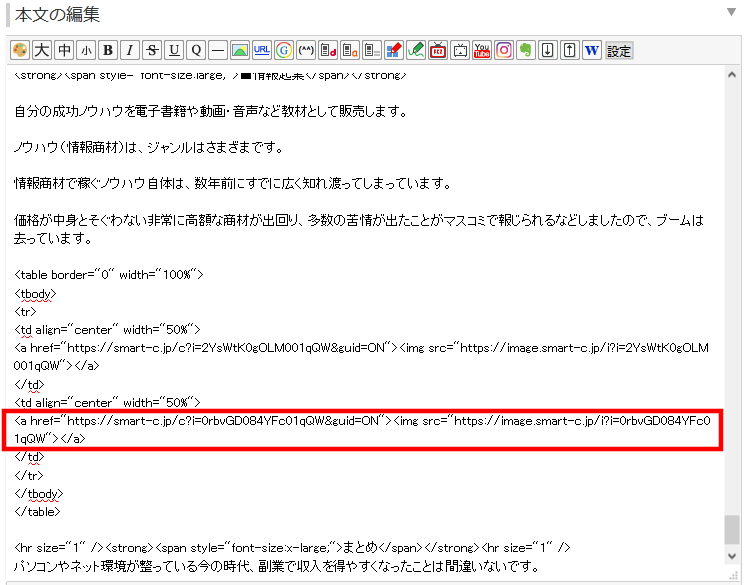Viewport: 746px width, 585px height.
Task: Click the sentence starting ノウハウ（情報商材）は
Action: (148, 148)
